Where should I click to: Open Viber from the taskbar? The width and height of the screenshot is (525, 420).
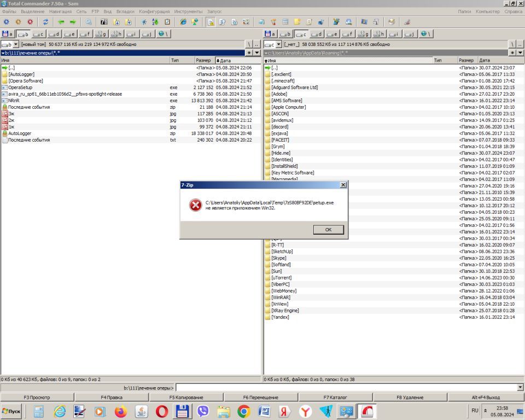pyautogui.click(x=203, y=411)
